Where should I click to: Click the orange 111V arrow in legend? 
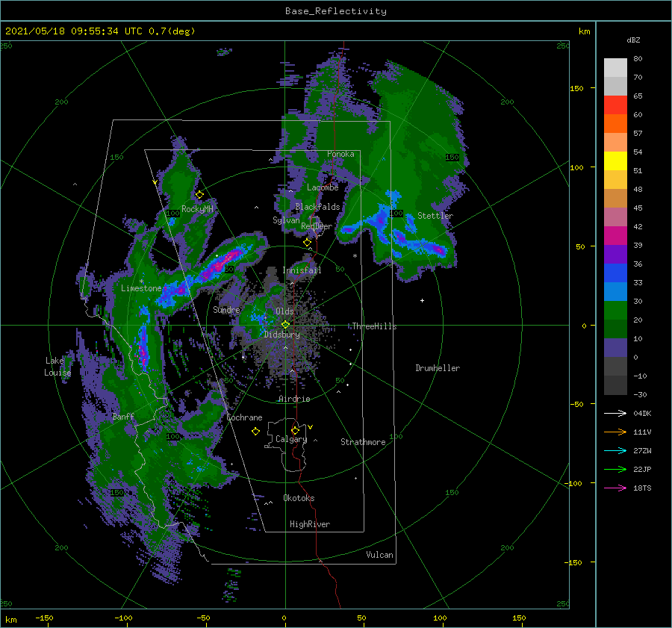(x=615, y=432)
